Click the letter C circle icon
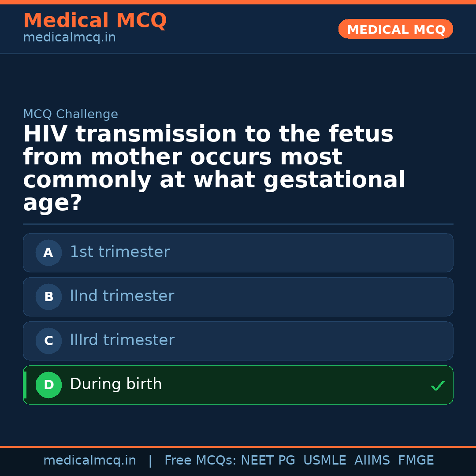Screen dimensions: 476x476 pyautogui.click(x=48, y=341)
